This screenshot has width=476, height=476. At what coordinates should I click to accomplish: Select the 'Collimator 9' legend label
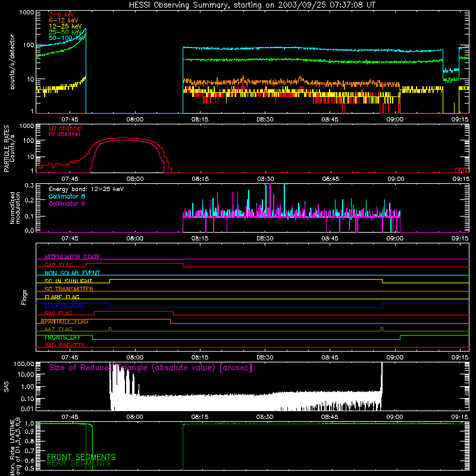tap(67, 203)
